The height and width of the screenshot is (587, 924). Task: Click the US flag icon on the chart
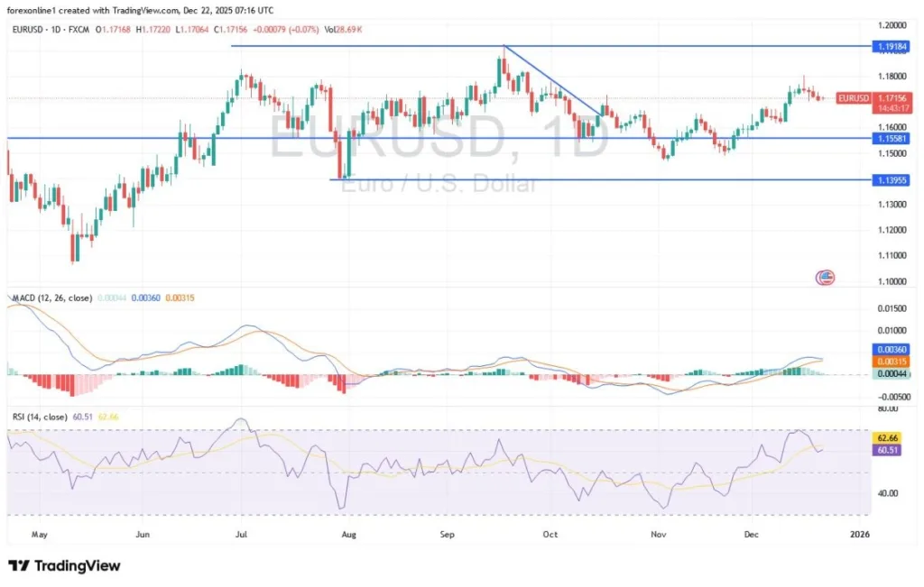pyautogui.click(x=824, y=277)
